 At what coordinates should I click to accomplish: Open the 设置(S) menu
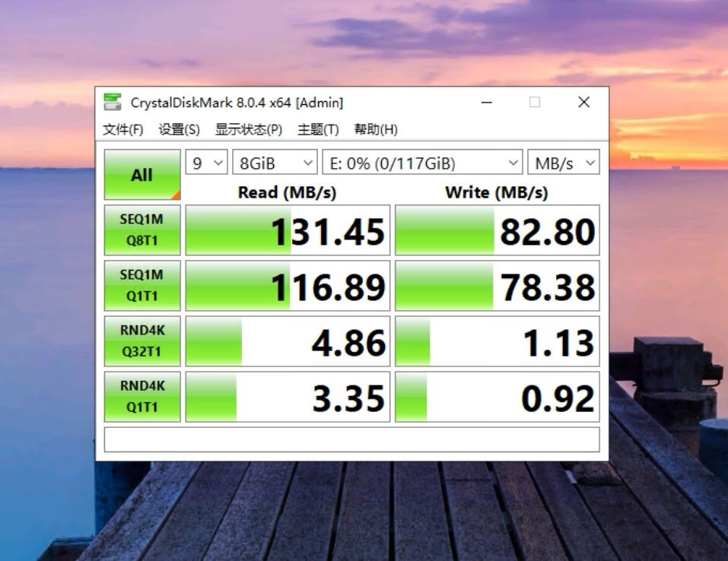click(180, 129)
